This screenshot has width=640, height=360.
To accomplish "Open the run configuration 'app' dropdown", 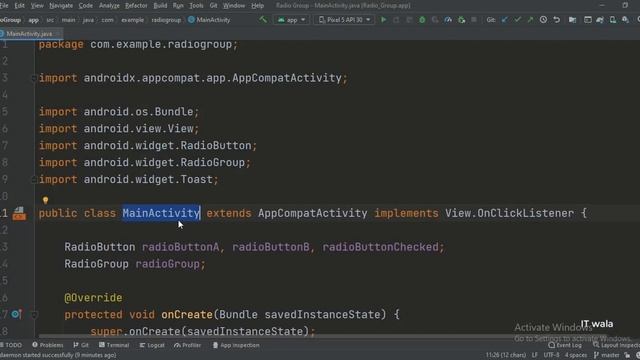I will click(291, 20).
